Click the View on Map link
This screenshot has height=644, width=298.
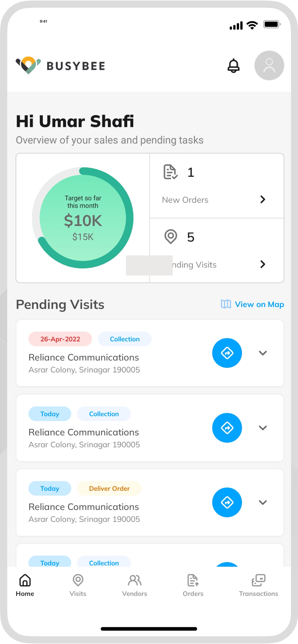click(x=259, y=304)
